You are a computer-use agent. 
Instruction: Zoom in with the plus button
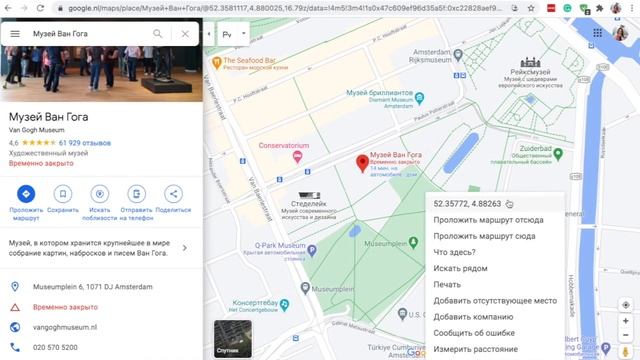625,321
